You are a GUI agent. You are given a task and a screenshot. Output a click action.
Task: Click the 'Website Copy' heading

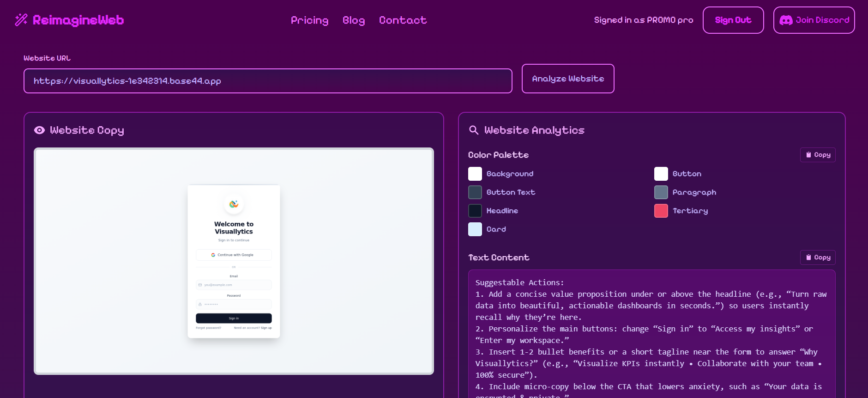[87, 130]
